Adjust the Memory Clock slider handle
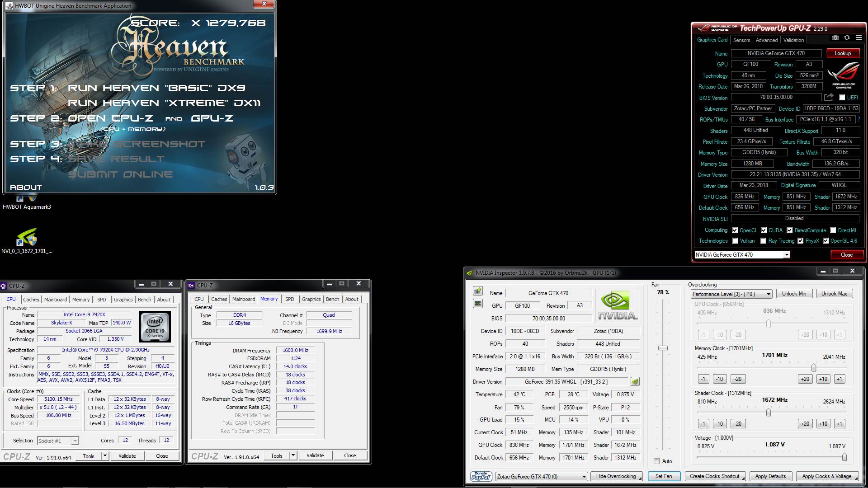The image size is (868, 488). pyautogui.click(x=814, y=368)
